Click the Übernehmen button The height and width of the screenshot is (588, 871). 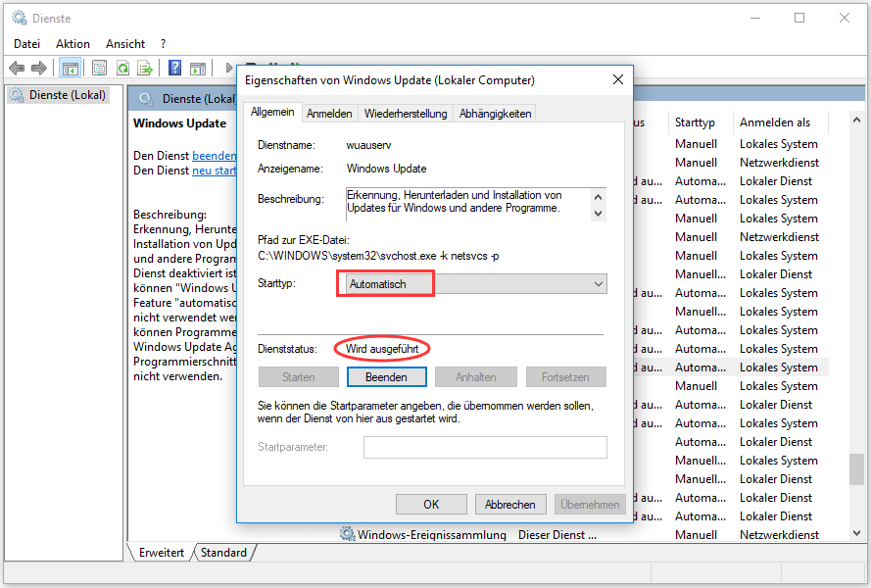tap(590, 504)
